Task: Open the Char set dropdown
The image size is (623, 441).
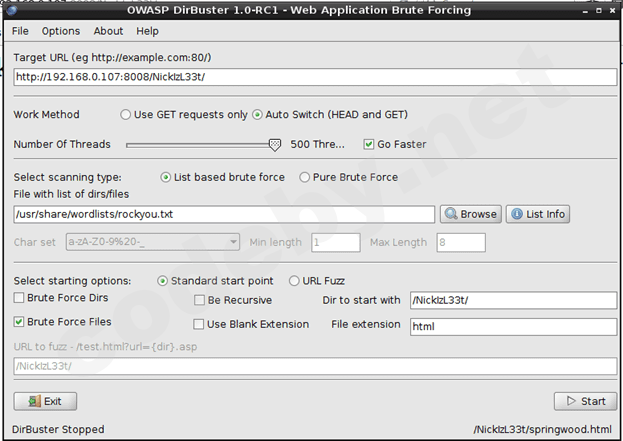Action: click(153, 242)
